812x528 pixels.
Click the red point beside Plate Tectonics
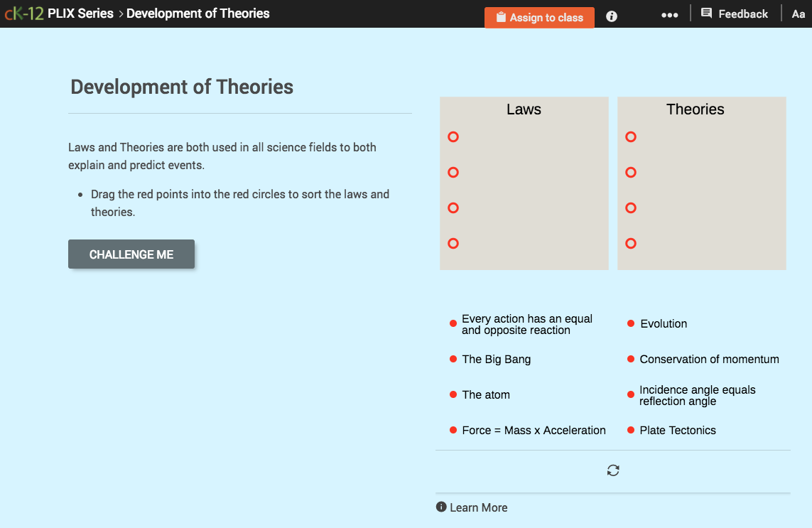pos(630,430)
